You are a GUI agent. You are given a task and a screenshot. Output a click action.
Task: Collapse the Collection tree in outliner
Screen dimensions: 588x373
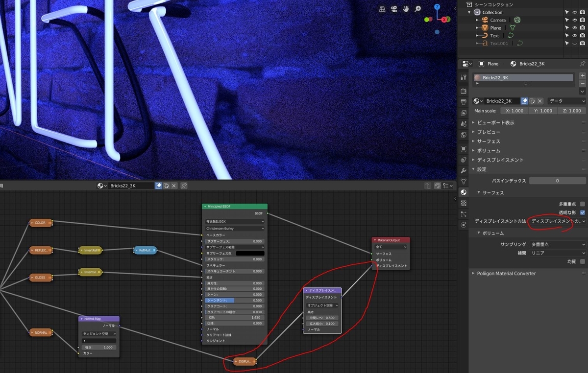coord(469,12)
